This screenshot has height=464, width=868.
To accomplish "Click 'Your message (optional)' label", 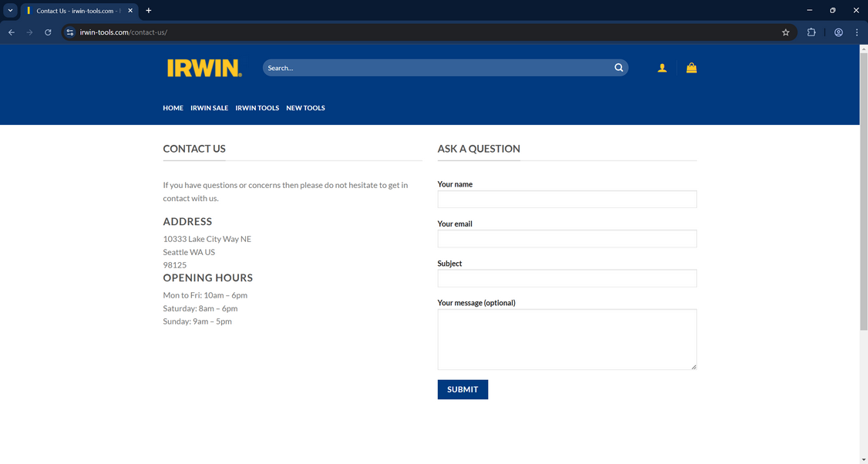I will pyautogui.click(x=476, y=303).
